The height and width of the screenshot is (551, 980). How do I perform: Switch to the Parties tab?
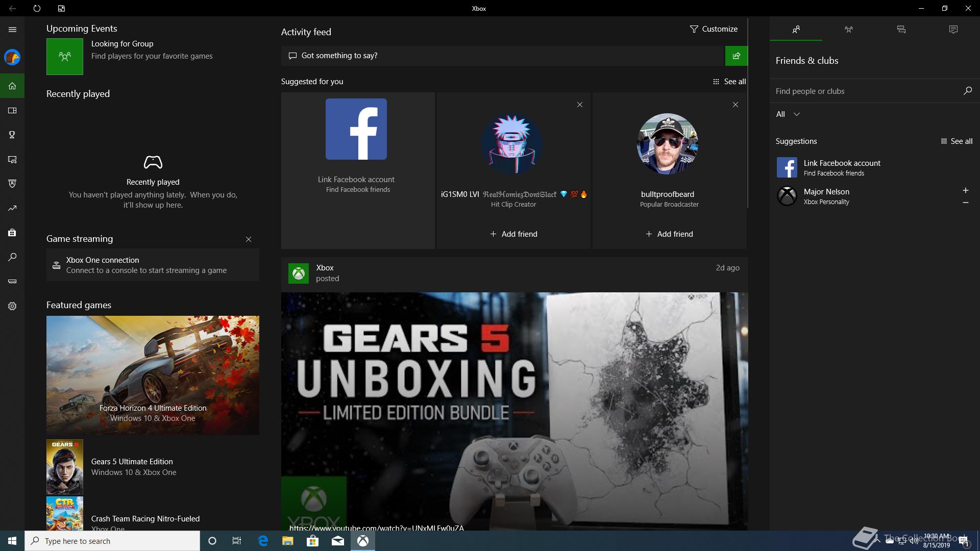(x=848, y=30)
